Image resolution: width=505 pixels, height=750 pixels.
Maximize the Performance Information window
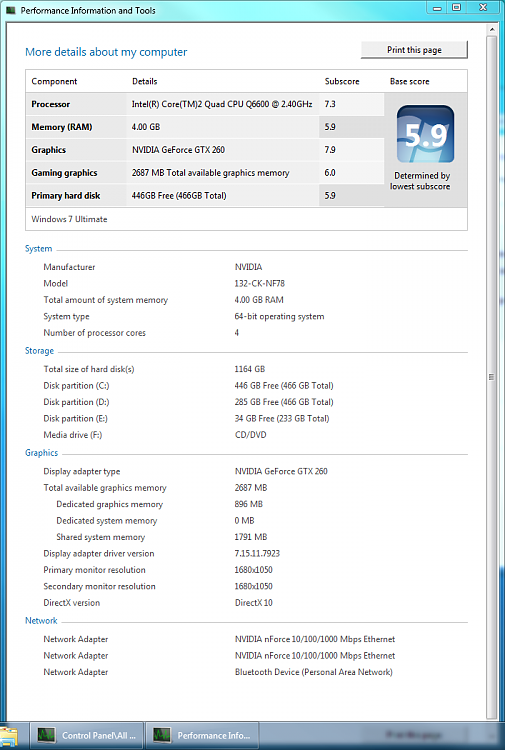tap(456, 8)
